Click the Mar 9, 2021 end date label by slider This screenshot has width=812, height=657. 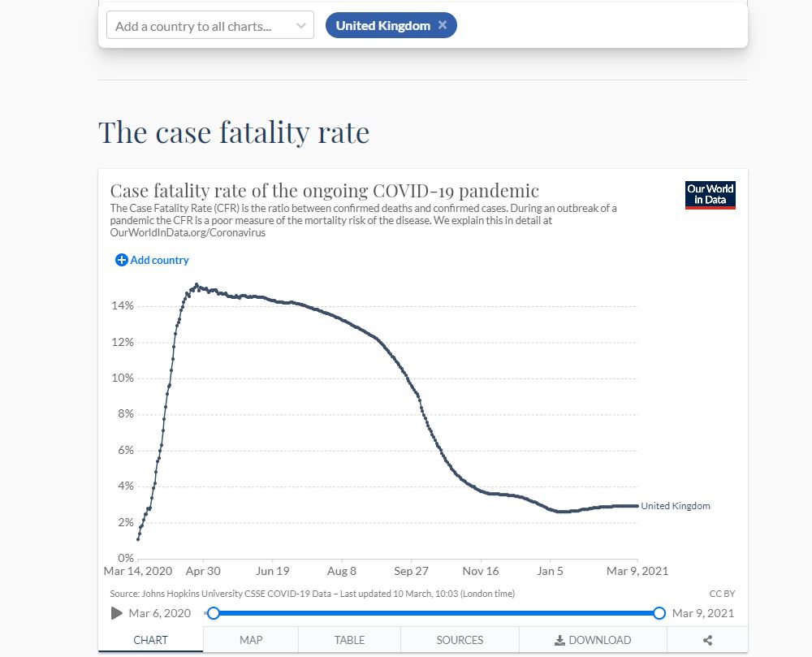pos(703,613)
